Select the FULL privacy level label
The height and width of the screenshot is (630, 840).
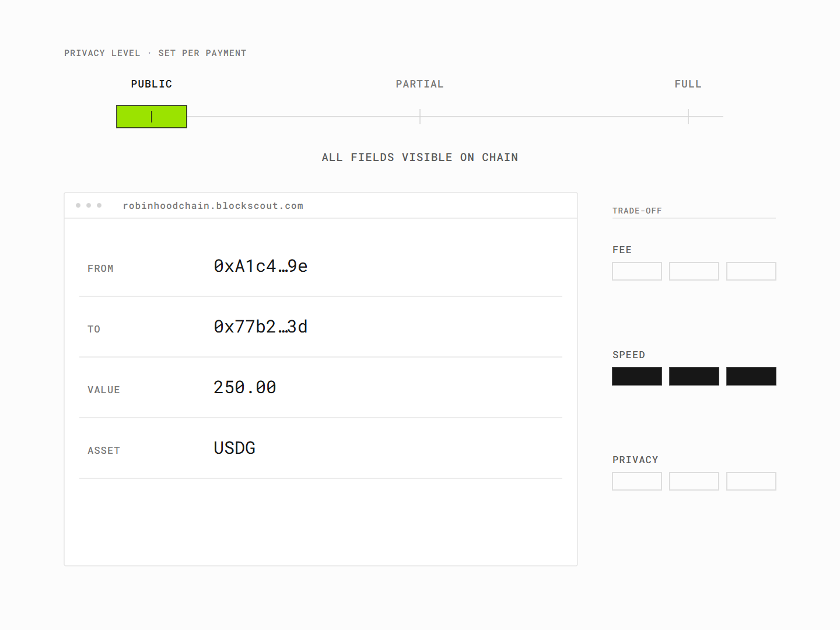pyautogui.click(x=688, y=84)
